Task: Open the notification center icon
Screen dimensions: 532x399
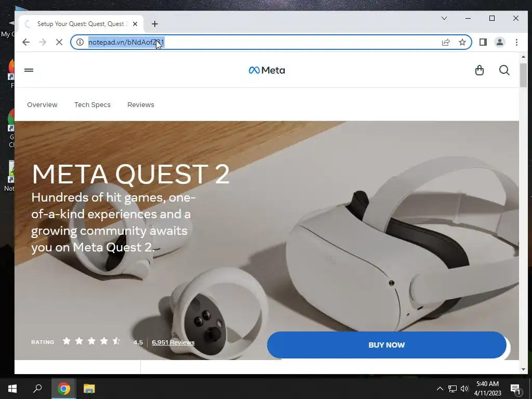Action: pyautogui.click(x=516, y=389)
